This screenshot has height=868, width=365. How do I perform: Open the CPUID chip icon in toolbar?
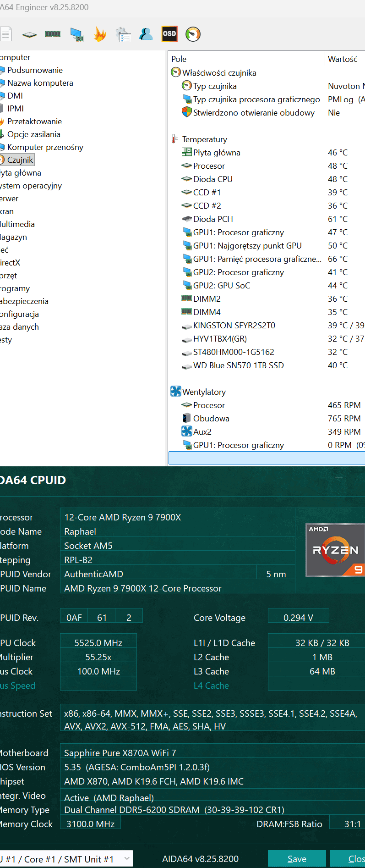[29, 34]
